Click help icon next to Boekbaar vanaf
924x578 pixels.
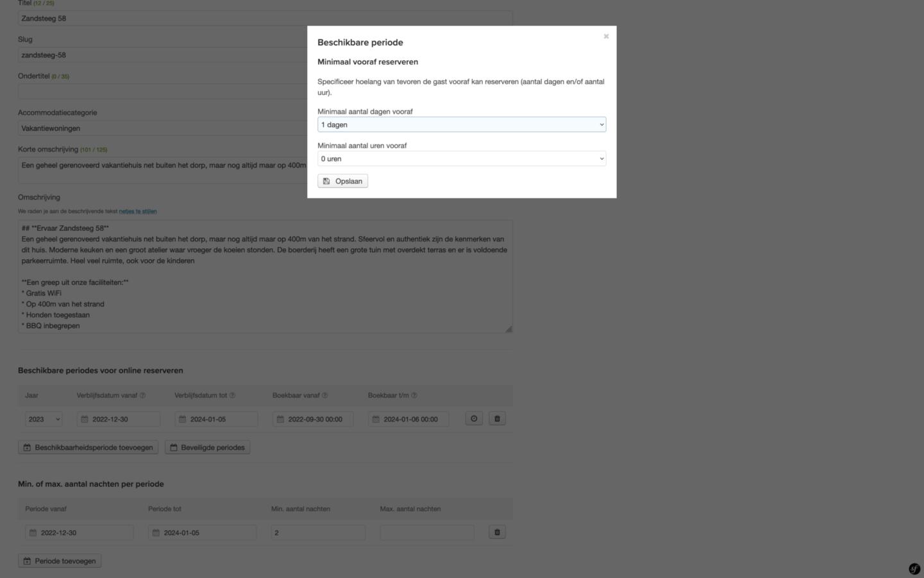(324, 396)
